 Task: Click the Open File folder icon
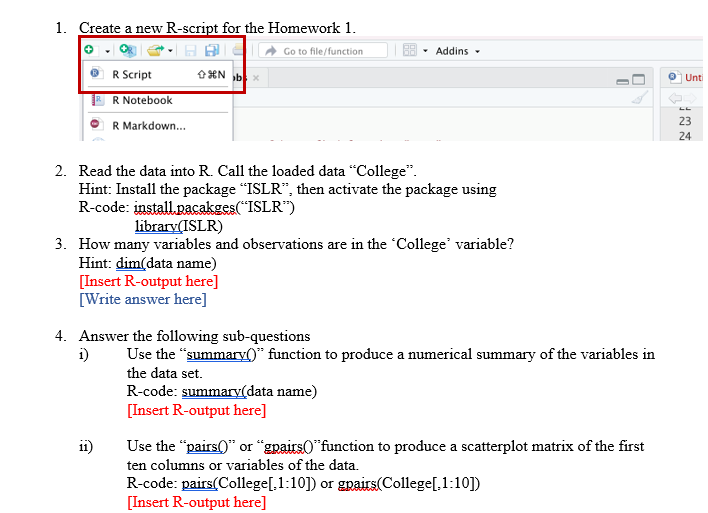(x=156, y=50)
